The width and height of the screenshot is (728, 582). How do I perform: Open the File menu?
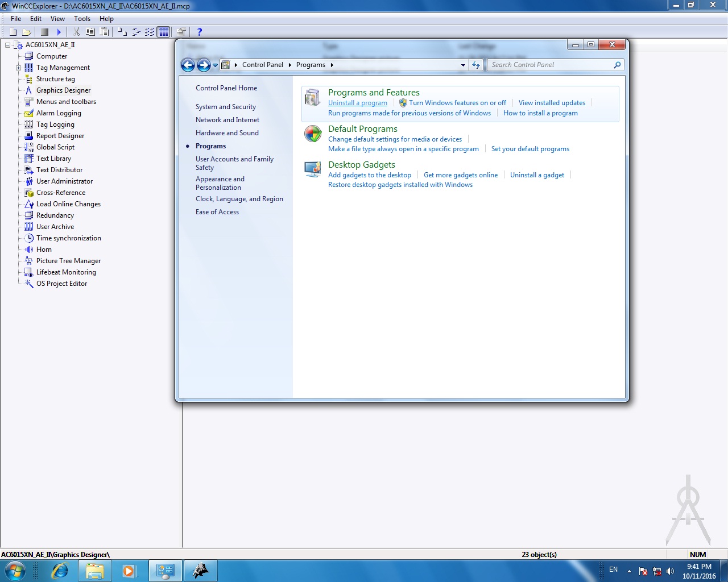[x=16, y=19]
